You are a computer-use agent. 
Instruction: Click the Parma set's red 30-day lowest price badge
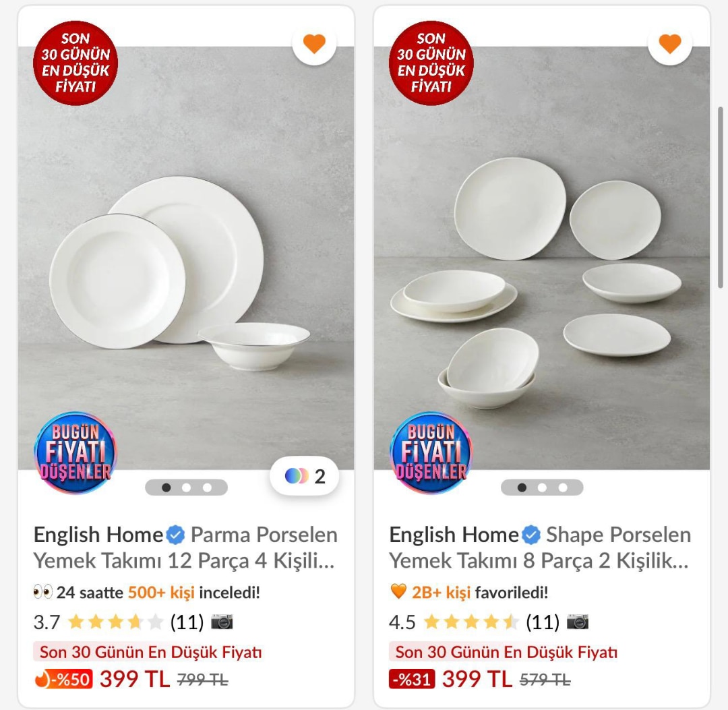(75, 63)
